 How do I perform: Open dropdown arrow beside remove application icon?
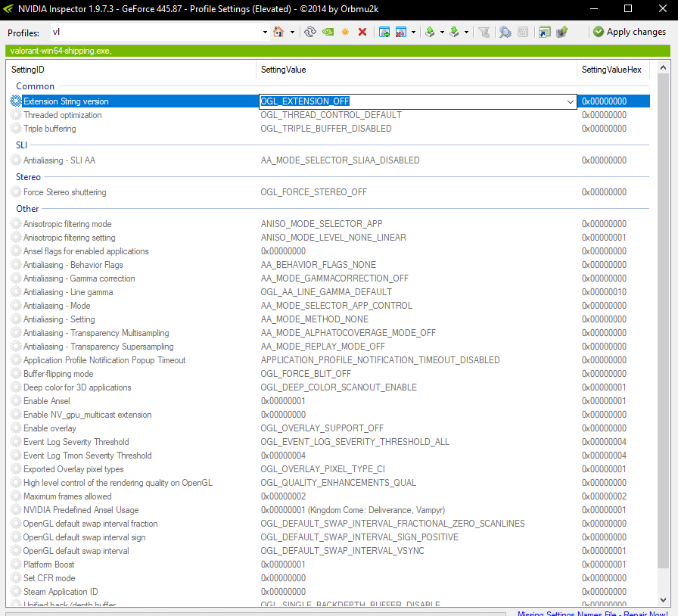click(x=414, y=33)
